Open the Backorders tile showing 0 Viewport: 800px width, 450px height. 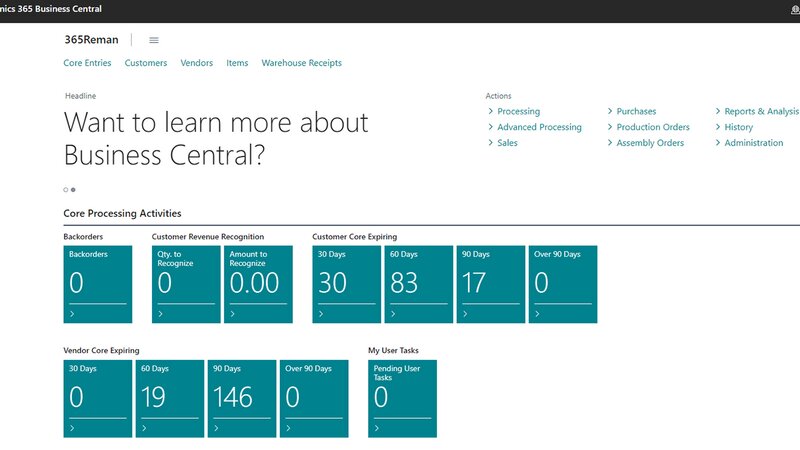pyautogui.click(x=97, y=284)
